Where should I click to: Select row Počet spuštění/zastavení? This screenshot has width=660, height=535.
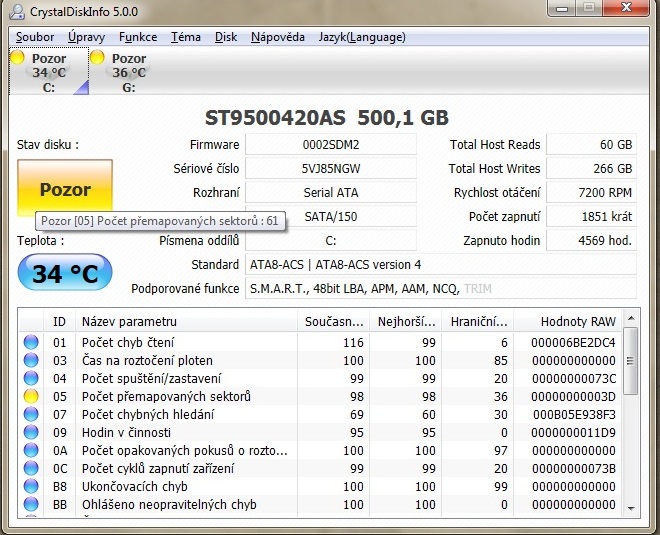click(320, 378)
